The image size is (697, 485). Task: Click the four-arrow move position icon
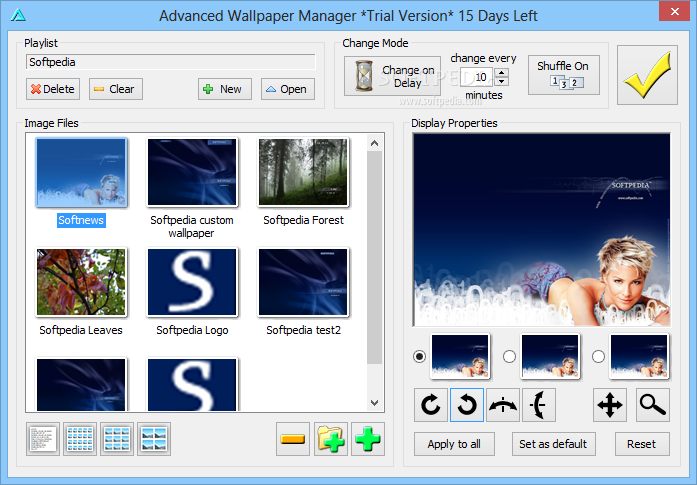[x=610, y=405]
